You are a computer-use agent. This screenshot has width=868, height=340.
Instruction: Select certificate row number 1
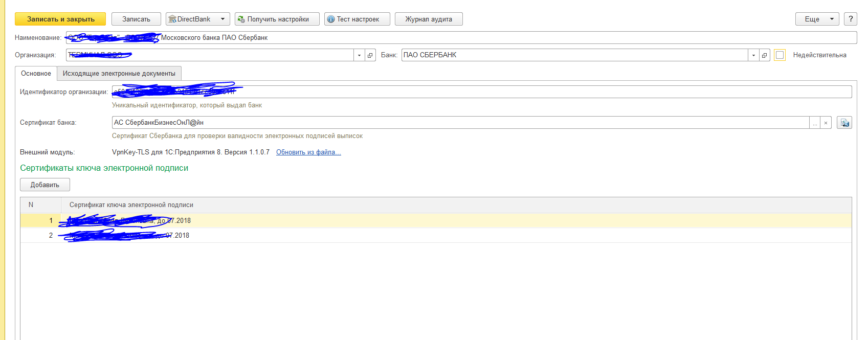(436, 220)
